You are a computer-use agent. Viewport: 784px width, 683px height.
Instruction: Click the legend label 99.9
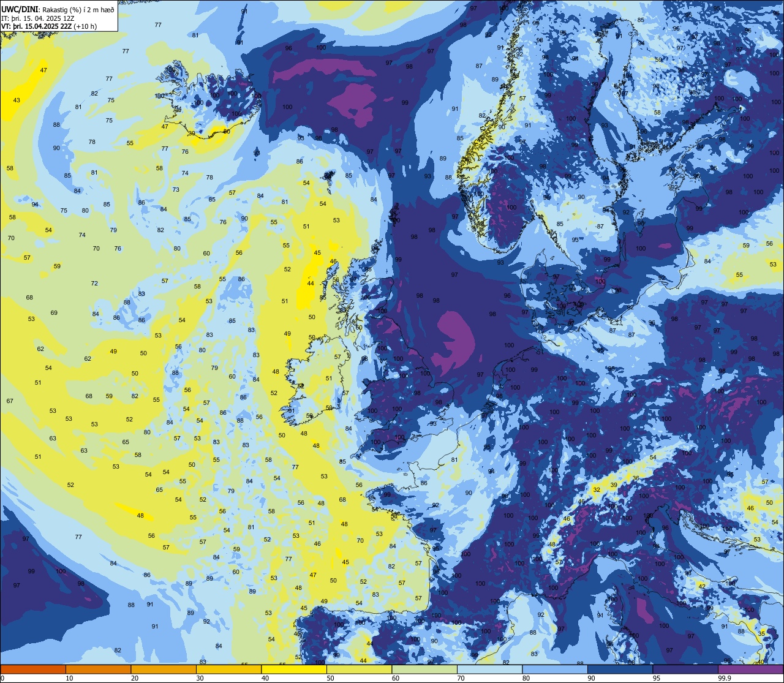tap(725, 678)
